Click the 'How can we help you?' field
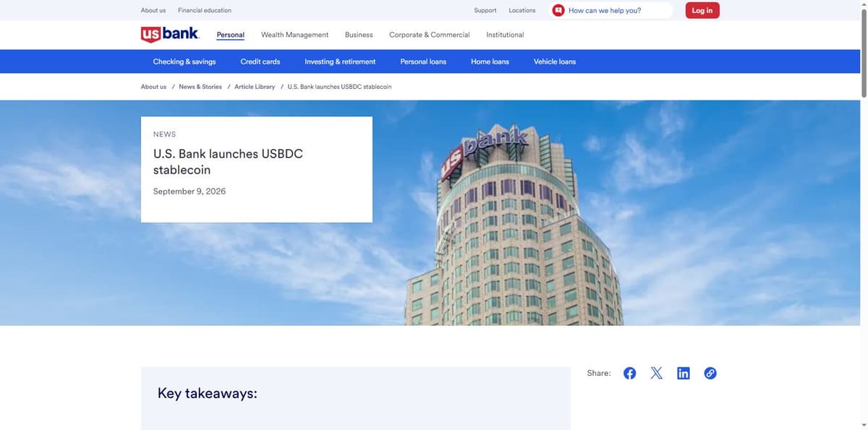Image resolution: width=868 pixels, height=430 pixels. coord(612,10)
